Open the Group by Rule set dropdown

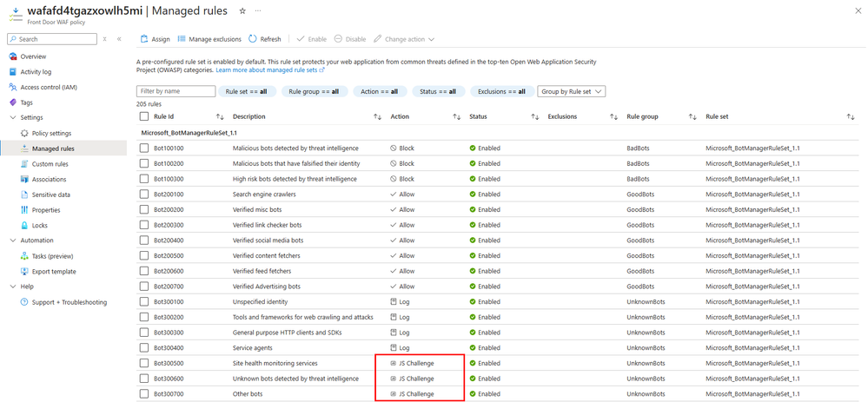pyautogui.click(x=572, y=92)
